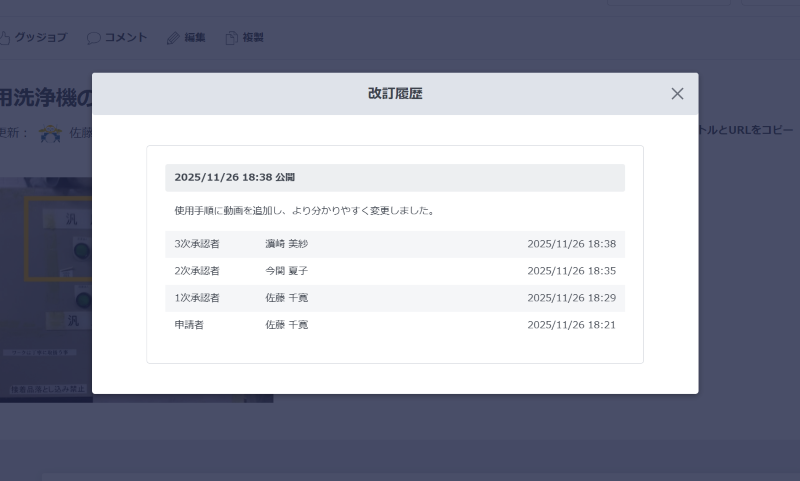
Task: Close the 改訂履歴 dialog with the X
Action: point(677,94)
